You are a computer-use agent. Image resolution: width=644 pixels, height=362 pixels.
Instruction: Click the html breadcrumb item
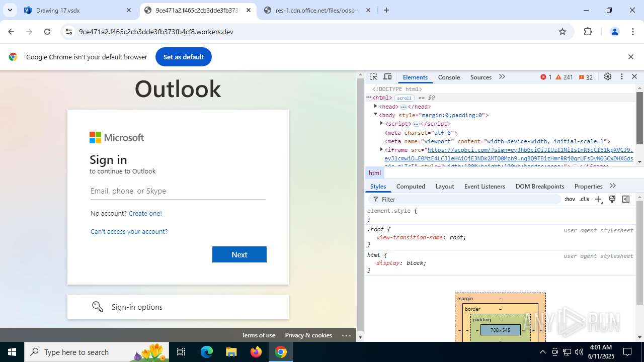[x=375, y=172]
